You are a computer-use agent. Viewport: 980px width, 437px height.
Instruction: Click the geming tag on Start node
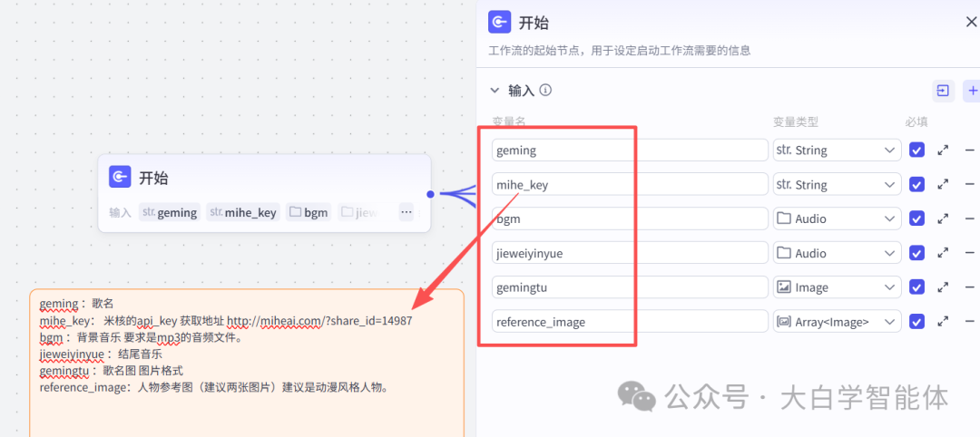pos(170,212)
